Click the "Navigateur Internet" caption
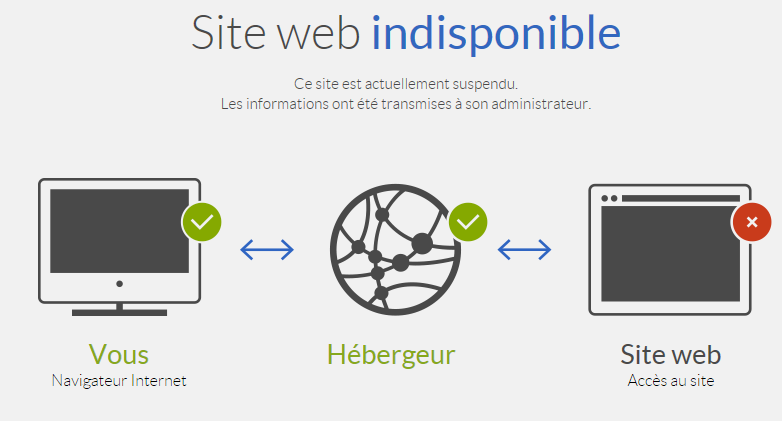The width and height of the screenshot is (782, 421). (x=119, y=381)
